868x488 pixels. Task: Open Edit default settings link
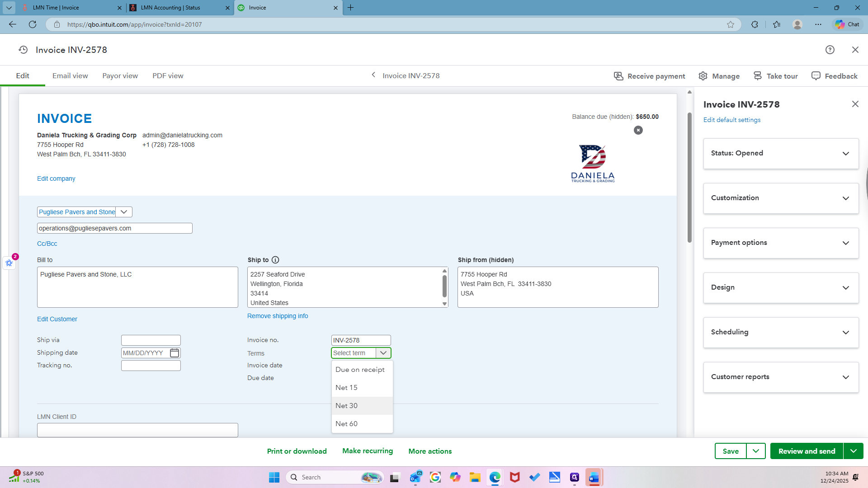pyautogui.click(x=732, y=120)
